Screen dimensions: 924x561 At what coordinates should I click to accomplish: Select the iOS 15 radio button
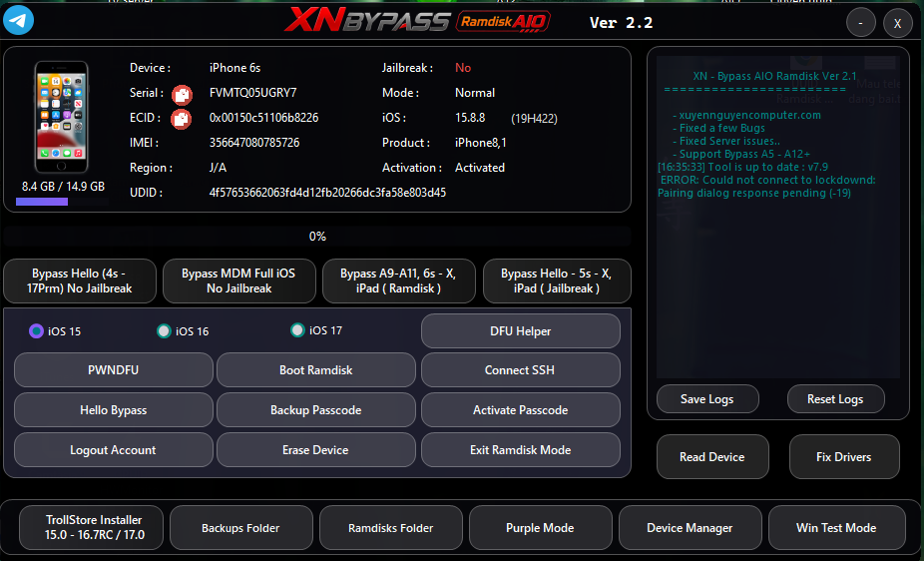(36, 331)
